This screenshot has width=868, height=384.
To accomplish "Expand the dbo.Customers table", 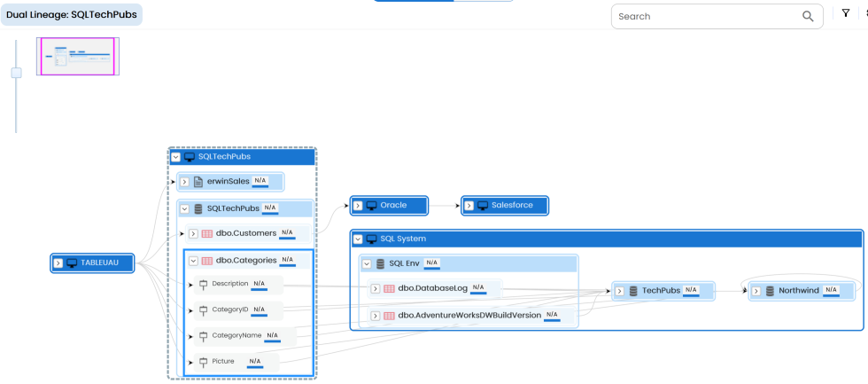I will (x=193, y=234).
